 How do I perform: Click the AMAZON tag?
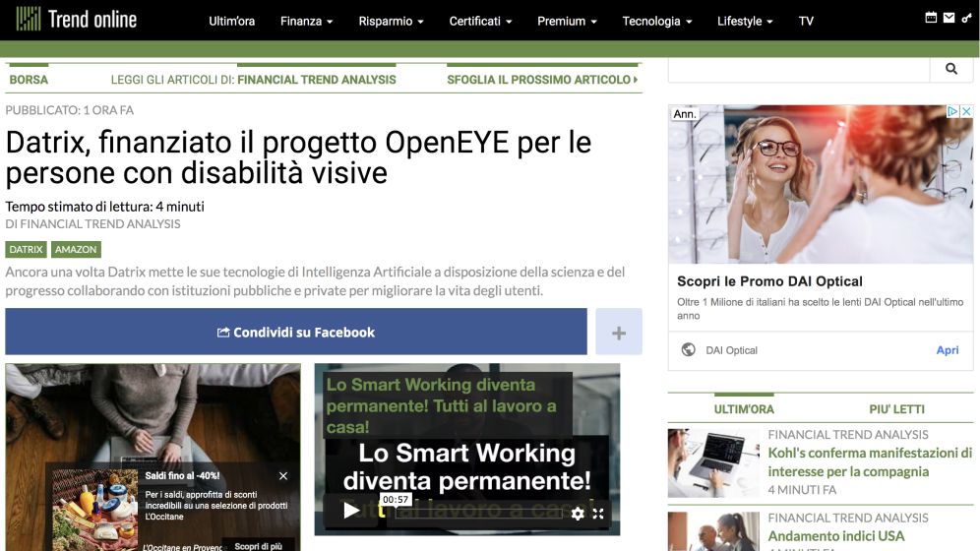(76, 249)
